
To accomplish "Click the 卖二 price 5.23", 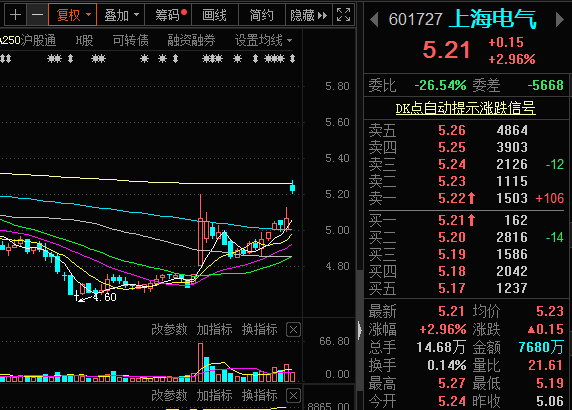I will (452, 181).
